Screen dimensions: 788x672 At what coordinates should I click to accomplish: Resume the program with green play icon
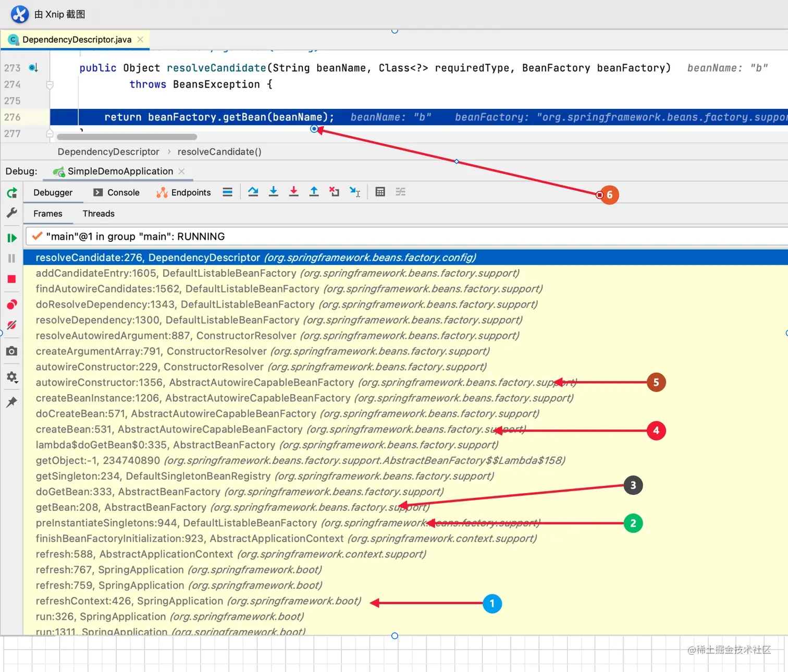tap(12, 238)
